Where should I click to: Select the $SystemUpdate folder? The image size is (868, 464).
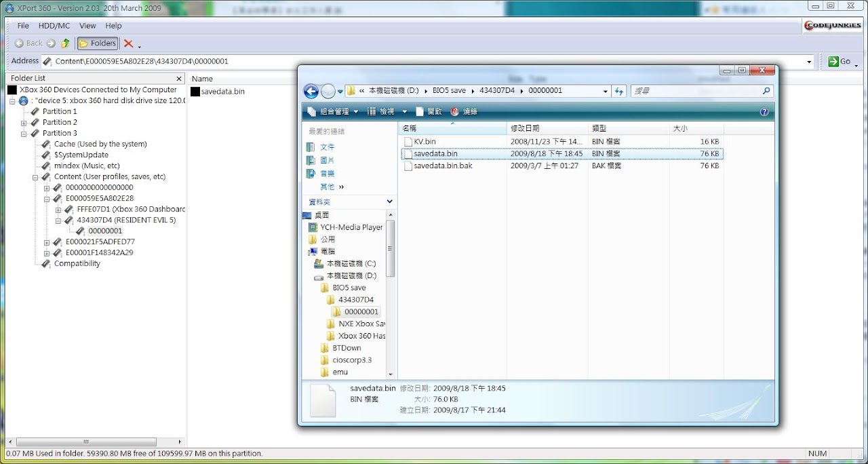coord(81,155)
